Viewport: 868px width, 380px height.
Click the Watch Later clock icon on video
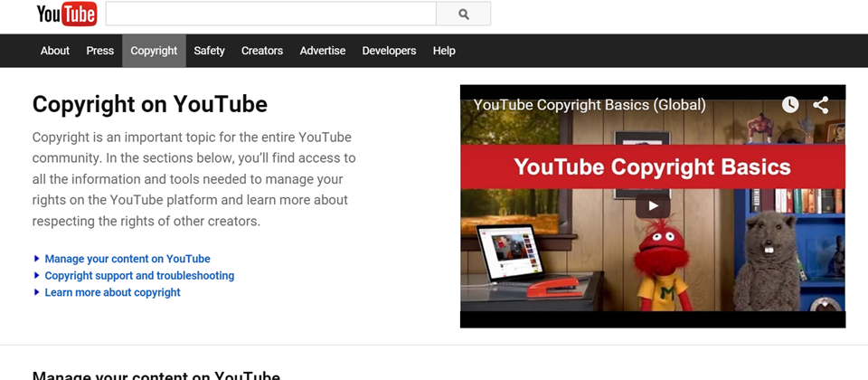tap(790, 105)
